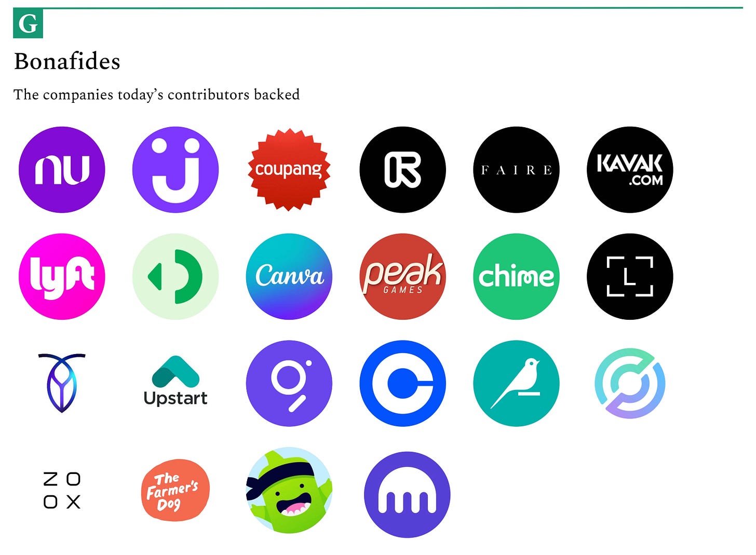Viewport: 756px width, 555px height.
Task: Select the blue Coinbase C logo
Action: (x=403, y=384)
